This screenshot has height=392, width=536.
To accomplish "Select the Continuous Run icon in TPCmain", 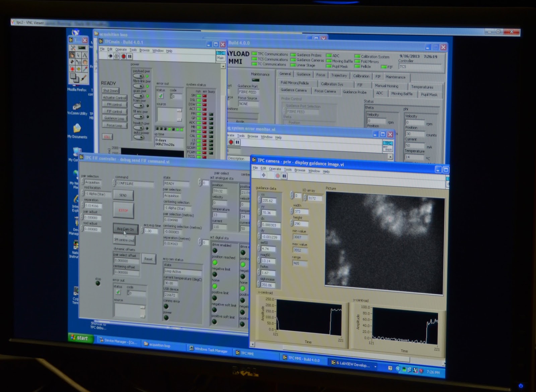I will click(116, 56).
